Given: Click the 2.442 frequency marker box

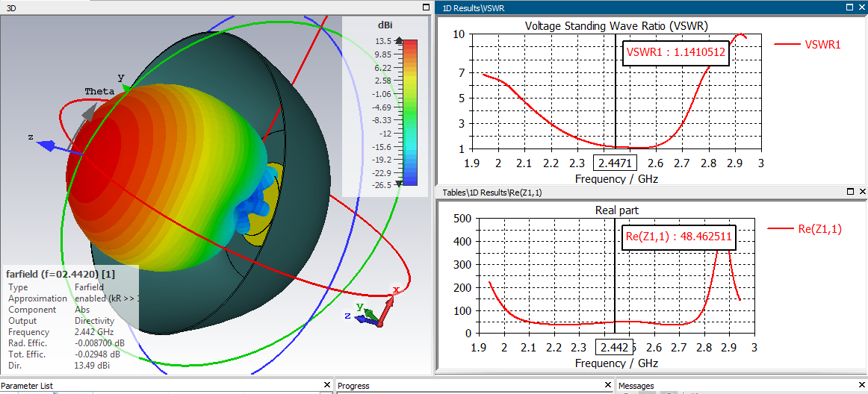Looking at the screenshot, I should (x=615, y=347).
